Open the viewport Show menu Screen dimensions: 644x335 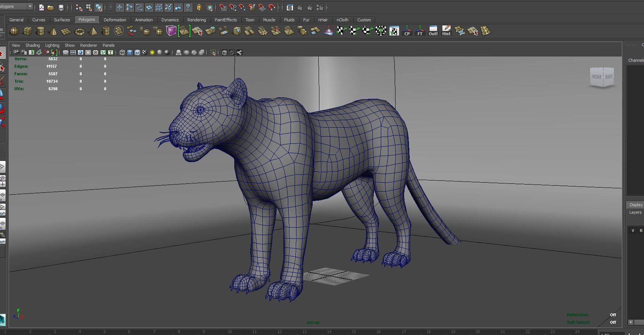(70, 45)
